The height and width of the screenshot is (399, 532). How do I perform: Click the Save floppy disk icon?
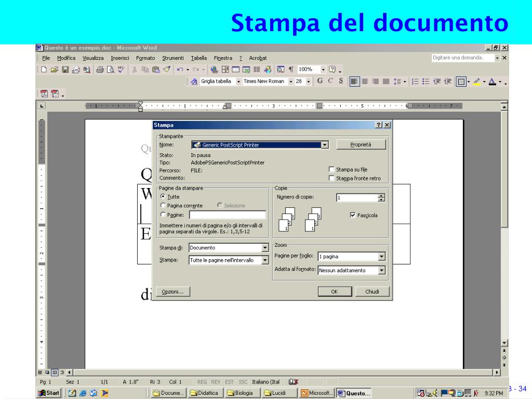65,70
